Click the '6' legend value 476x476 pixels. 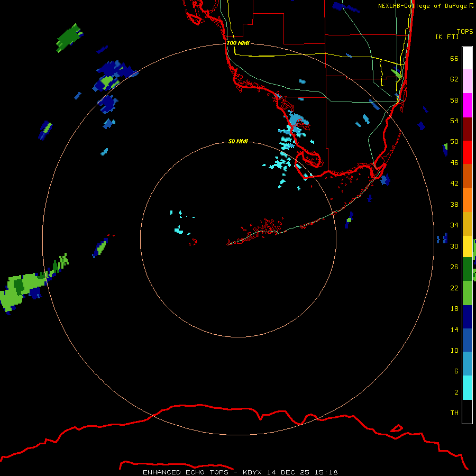[456, 371]
